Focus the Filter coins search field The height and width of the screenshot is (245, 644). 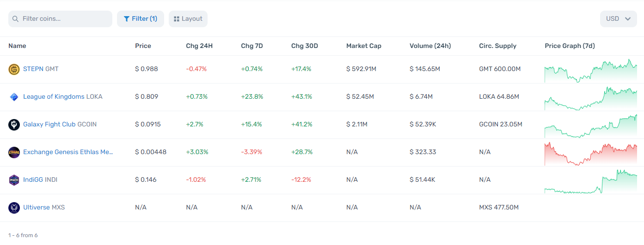click(60, 19)
